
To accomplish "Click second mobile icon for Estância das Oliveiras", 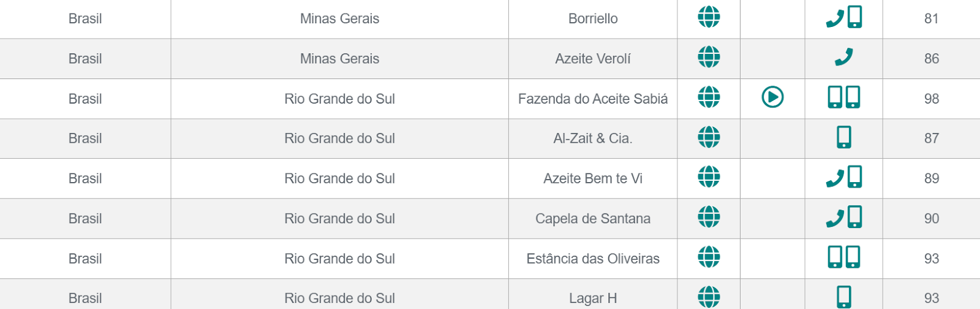I will (x=853, y=257).
